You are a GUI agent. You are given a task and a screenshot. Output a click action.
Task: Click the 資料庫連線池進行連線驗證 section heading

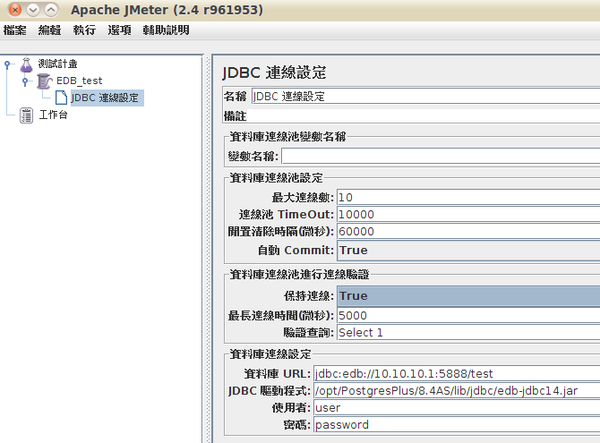click(x=299, y=274)
